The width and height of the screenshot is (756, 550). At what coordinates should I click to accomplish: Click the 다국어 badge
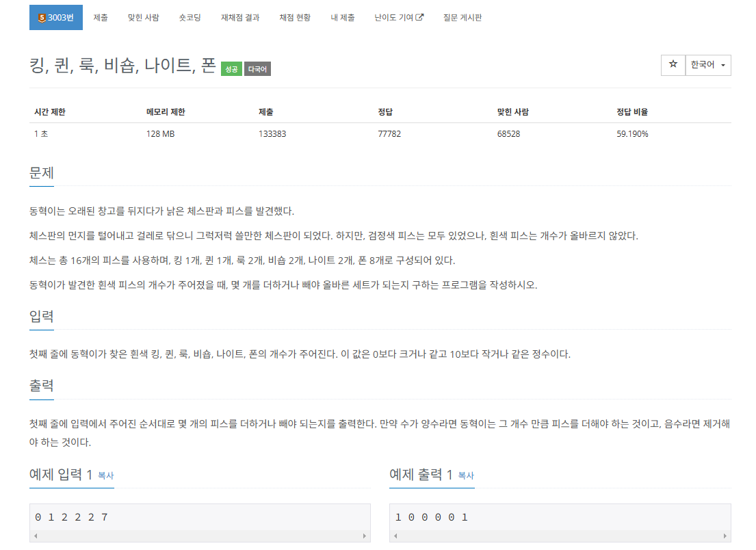click(x=257, y=69)
